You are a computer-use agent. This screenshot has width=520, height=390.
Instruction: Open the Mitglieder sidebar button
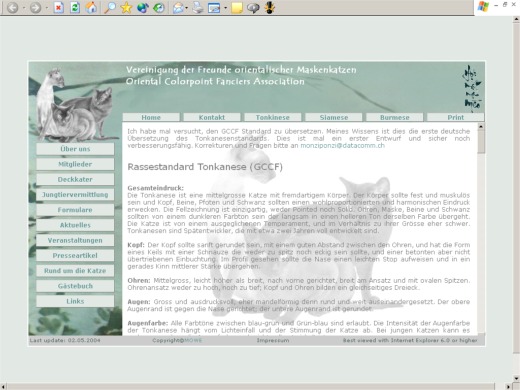[75, 164]
